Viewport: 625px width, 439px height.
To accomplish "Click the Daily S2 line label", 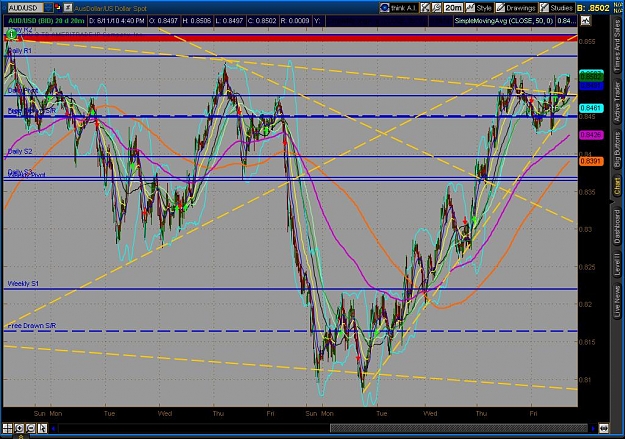I will click(20, 152).
